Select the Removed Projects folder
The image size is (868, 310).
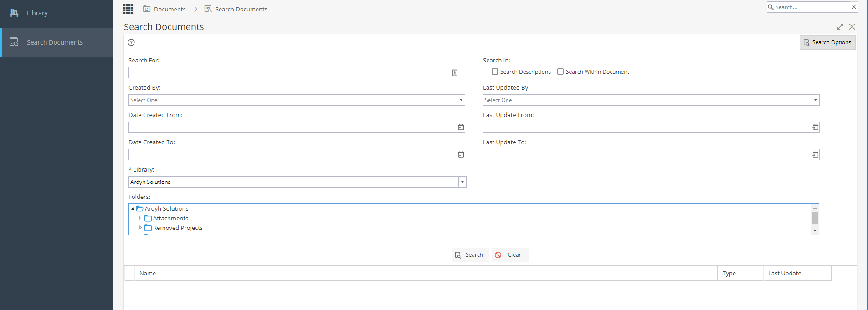pos(178,228)
